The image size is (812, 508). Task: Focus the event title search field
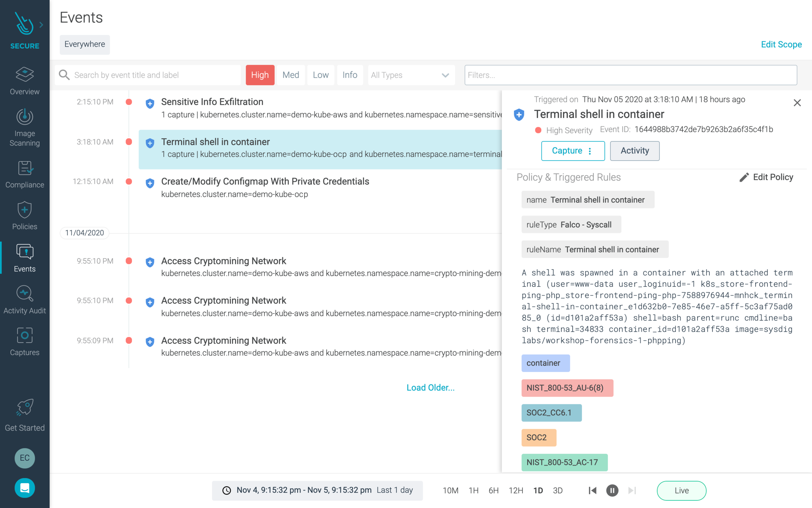154,75
